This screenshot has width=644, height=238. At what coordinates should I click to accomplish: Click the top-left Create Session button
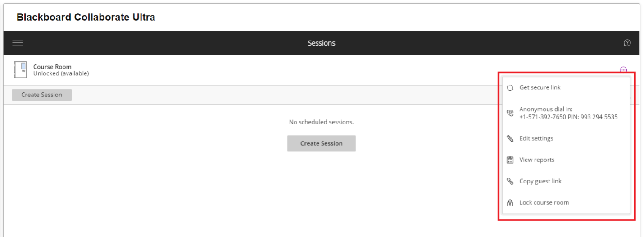pyautogui.click(x=42, y=95)
